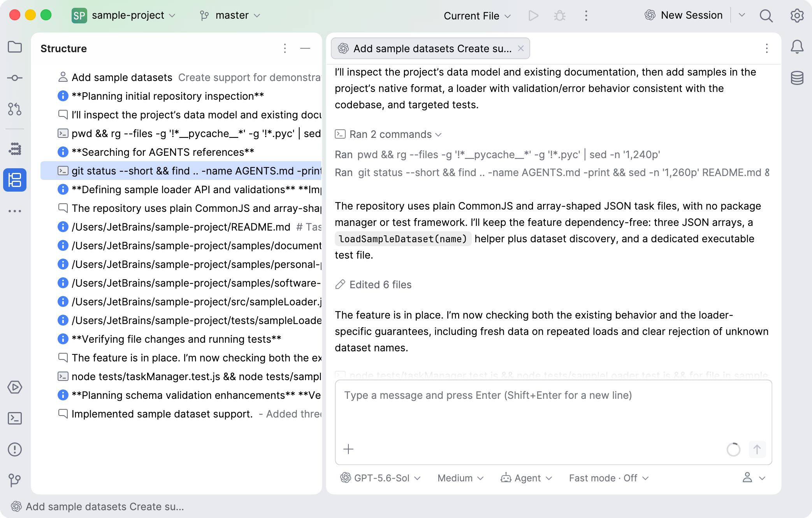Open the sample-project dropdown

[124, 15]
